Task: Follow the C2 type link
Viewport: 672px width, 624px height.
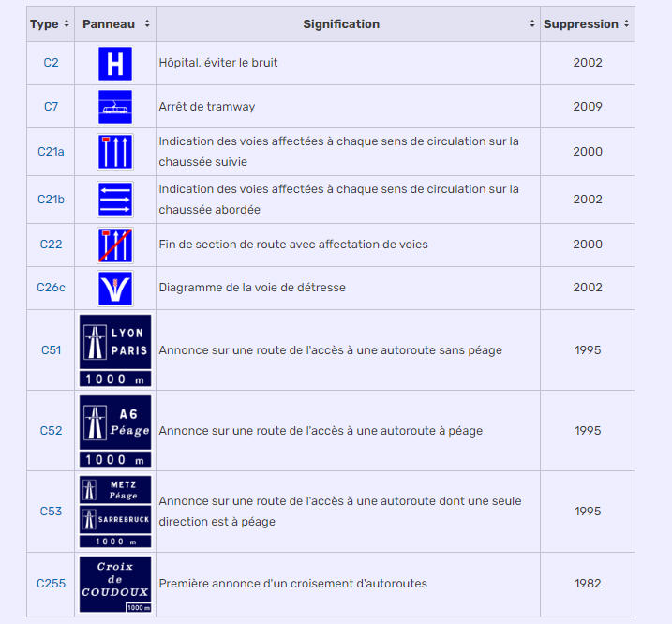Action: pos(51,63)
